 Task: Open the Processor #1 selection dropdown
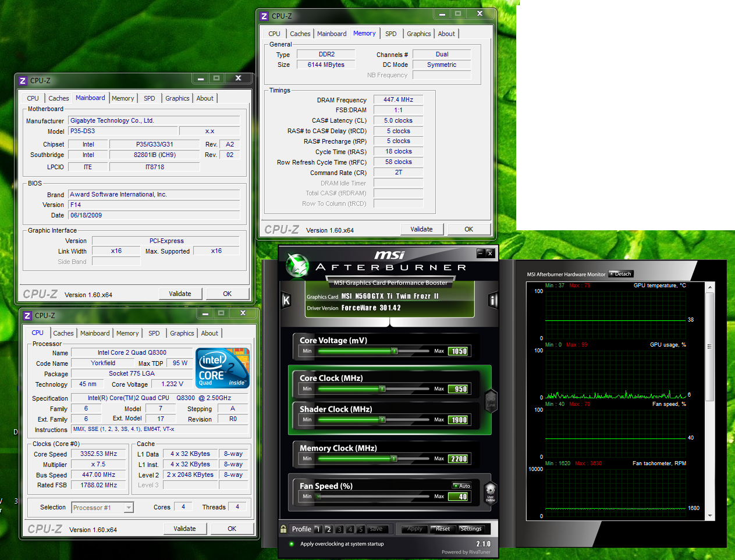pos(102,508)
